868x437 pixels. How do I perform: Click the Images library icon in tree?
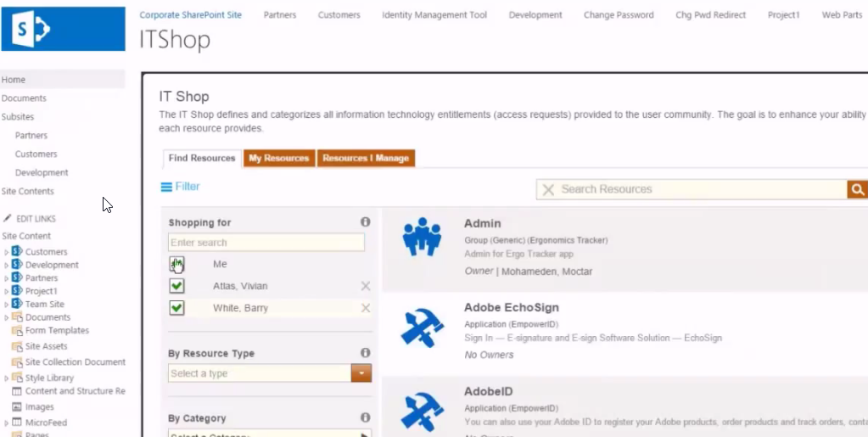click(x=17, y=406)
